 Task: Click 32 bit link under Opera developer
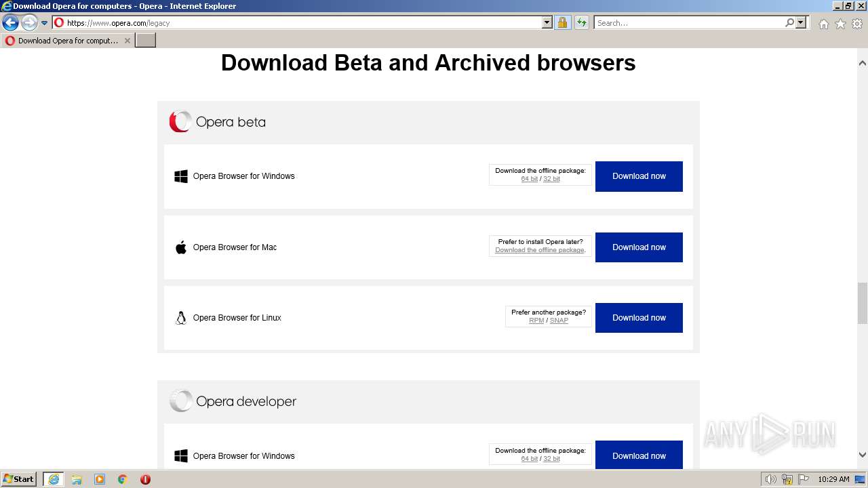(x=551, y=459)
